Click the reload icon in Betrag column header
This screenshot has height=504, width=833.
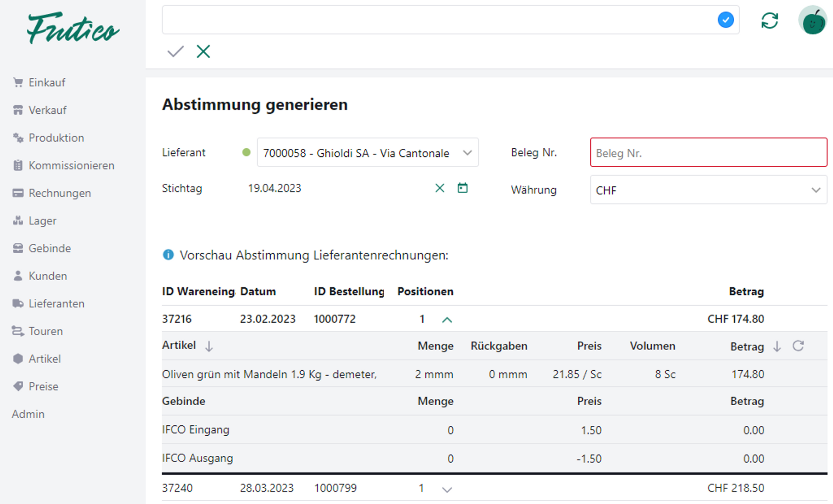(x=798, y=346)
